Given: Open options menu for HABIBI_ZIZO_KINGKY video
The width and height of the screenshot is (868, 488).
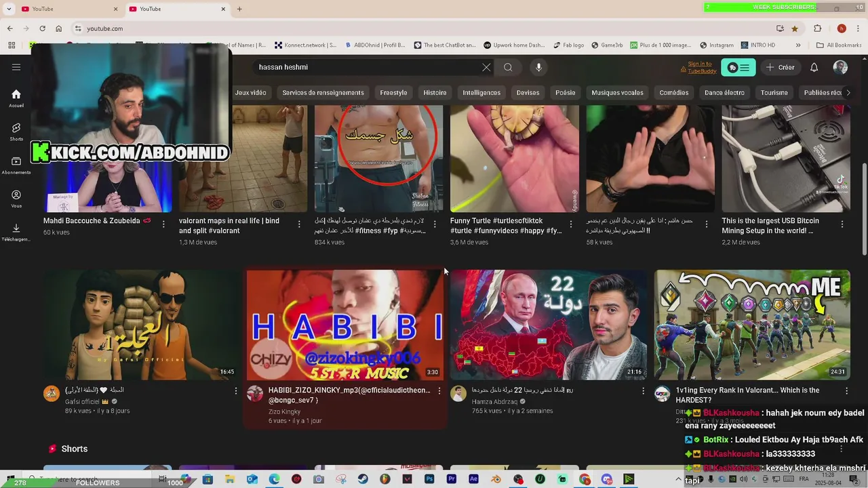Looking at the screenshot, I should coord(439,391).
